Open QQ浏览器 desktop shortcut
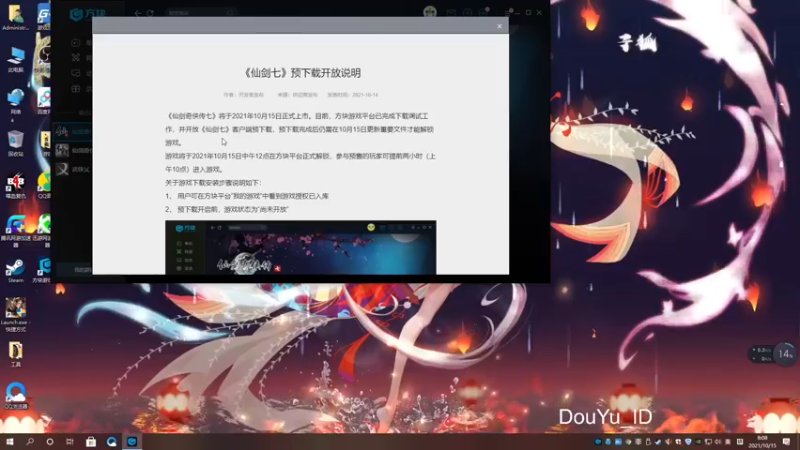This screenshot has width=800, height=450. pos(15,395)
